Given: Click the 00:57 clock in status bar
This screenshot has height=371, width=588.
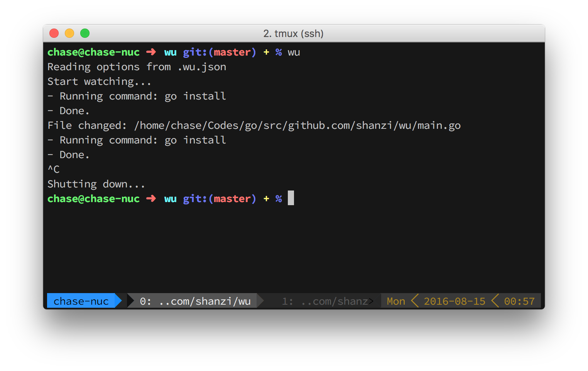Looking at the screenshot, I should [x=519, y=301].
